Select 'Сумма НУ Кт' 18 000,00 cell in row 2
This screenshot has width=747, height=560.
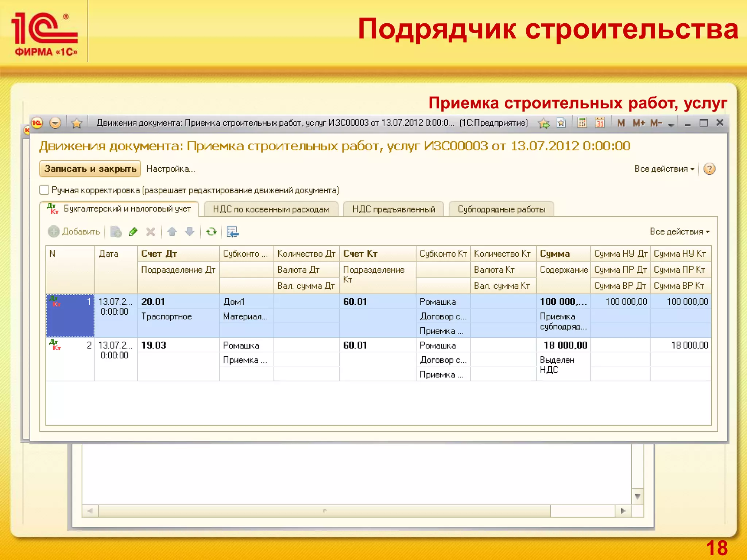(x=681, y=345)
